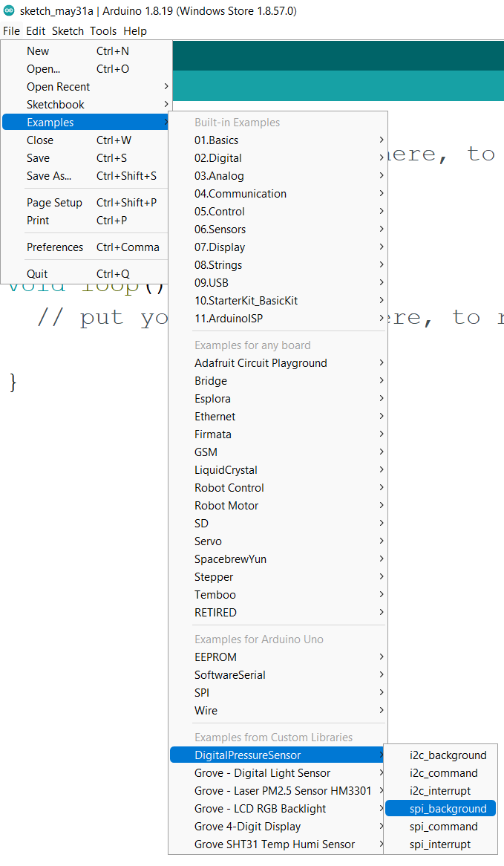The image size is (504, 866).
Task: Open the spi_command example
Action: (440, 826)
